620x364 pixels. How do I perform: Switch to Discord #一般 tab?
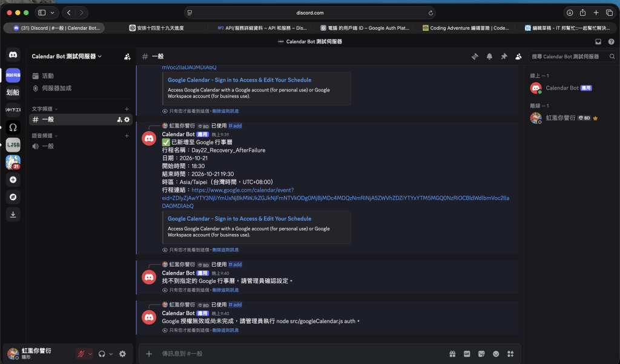click(x=54, y=28)
